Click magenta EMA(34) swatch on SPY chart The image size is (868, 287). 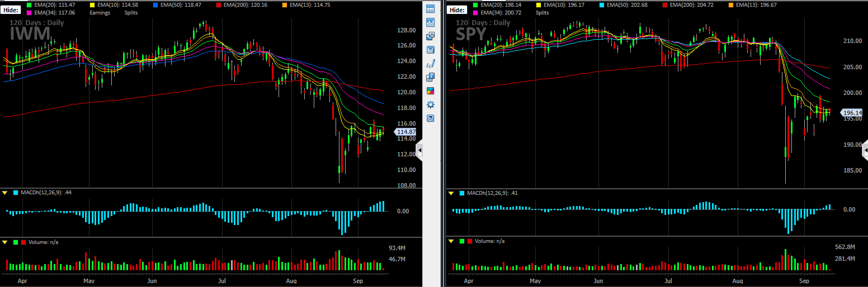click(475, 12)
